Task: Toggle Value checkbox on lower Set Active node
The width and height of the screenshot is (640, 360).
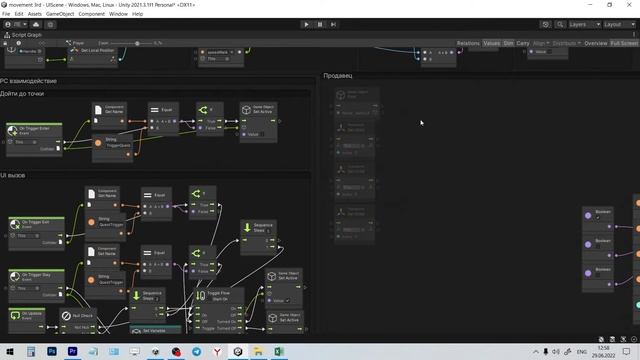Action: pyautogui.click(x=287, y=301)
